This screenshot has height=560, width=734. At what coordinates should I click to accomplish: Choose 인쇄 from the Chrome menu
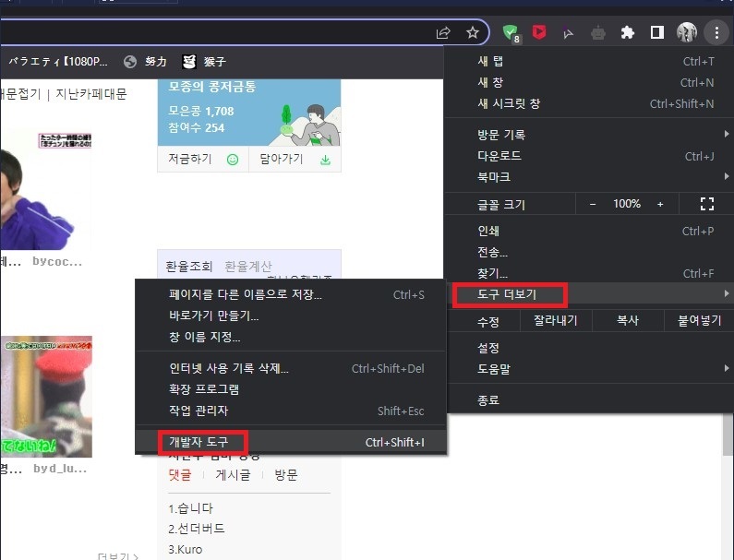coord(590,231)
